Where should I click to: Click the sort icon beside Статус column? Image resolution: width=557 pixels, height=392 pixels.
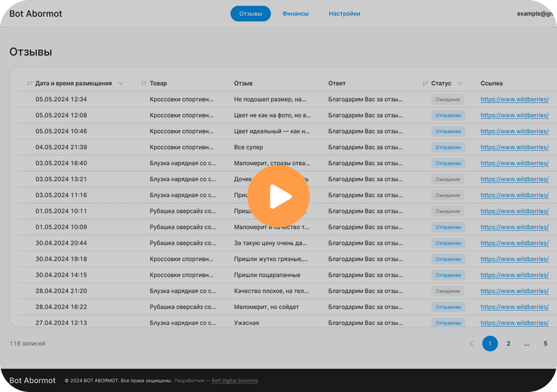click(425, 84)
